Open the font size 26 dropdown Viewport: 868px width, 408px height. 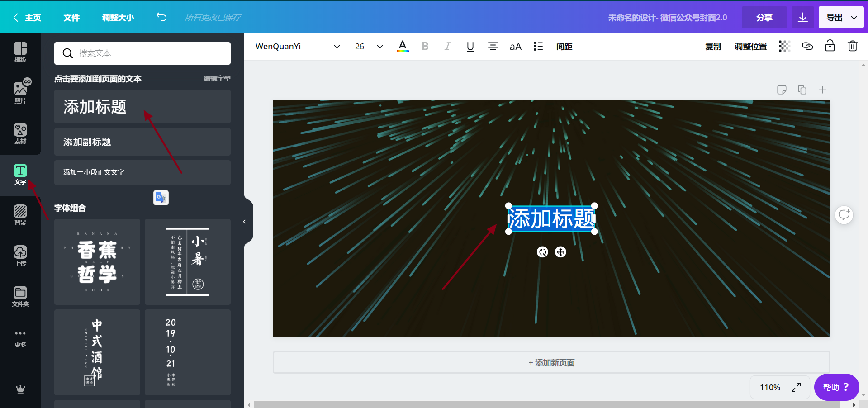click(369, 46)
